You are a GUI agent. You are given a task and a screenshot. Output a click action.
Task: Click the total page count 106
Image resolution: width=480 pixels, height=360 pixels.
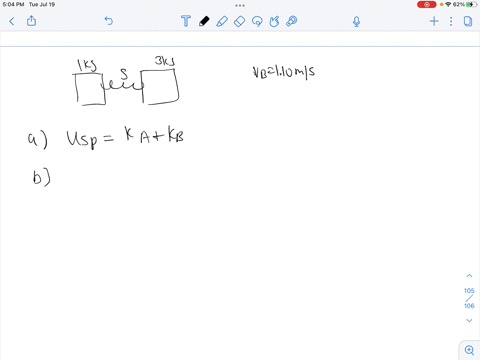click(469, 306)
